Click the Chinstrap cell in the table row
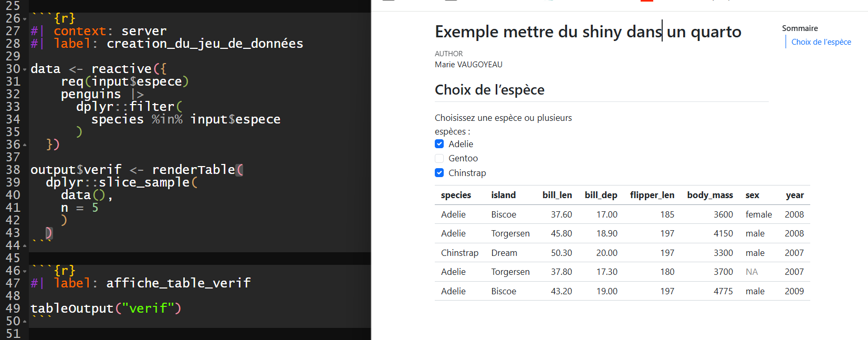Screen dimensions: 868x340 459,253
